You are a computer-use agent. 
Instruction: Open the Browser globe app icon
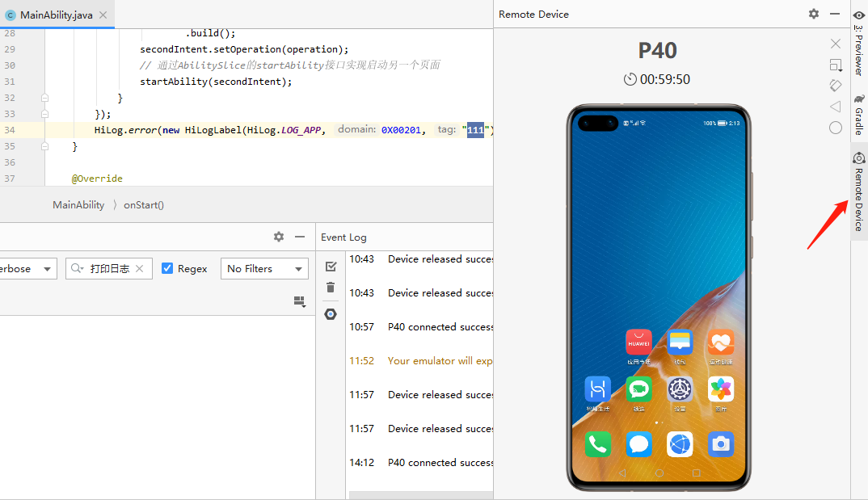click(679, 444)
